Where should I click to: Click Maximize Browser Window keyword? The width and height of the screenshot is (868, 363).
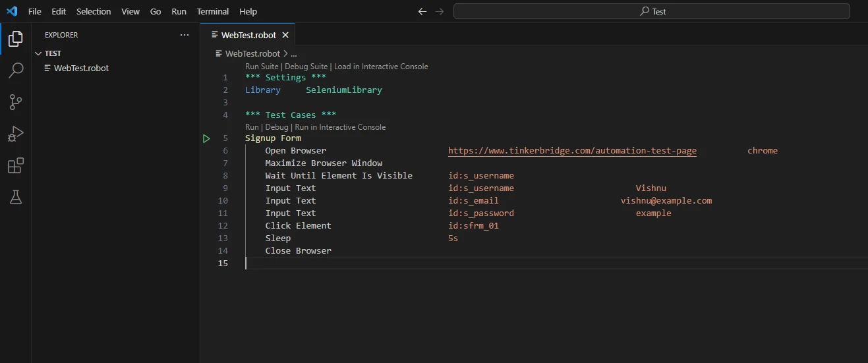324,163
